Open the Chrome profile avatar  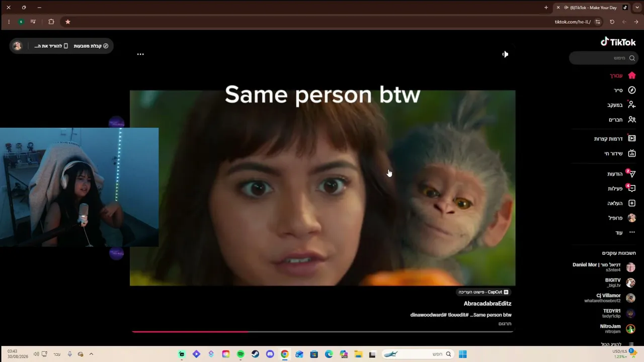pos(21,22)
